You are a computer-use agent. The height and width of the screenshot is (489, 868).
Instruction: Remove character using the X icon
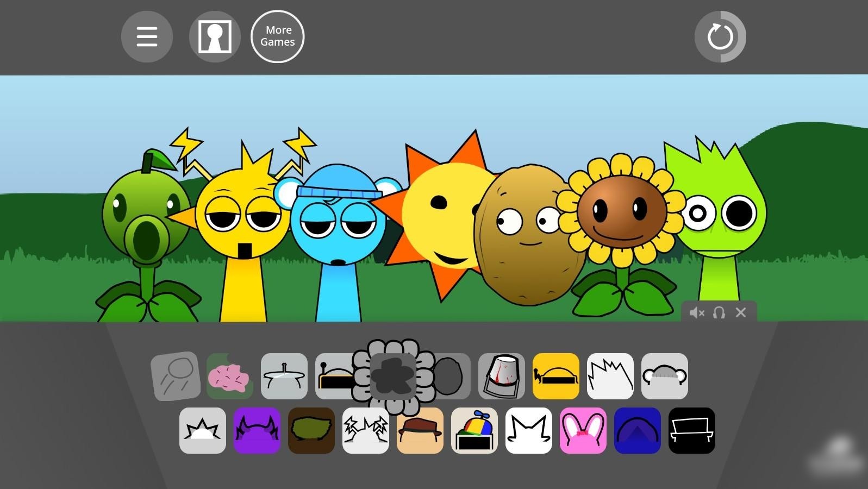[x=740, y=313]
